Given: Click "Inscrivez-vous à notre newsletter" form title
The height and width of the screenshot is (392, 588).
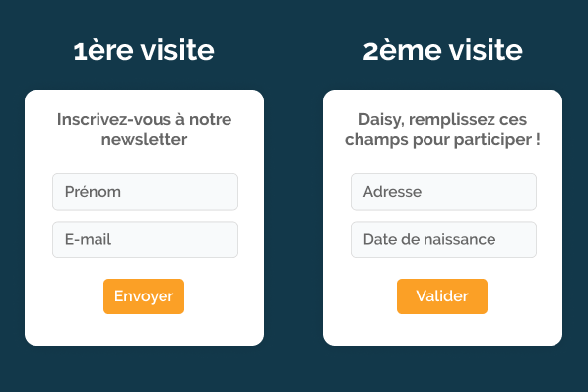Looking at the screenshot, I should [x=145, y=129].
